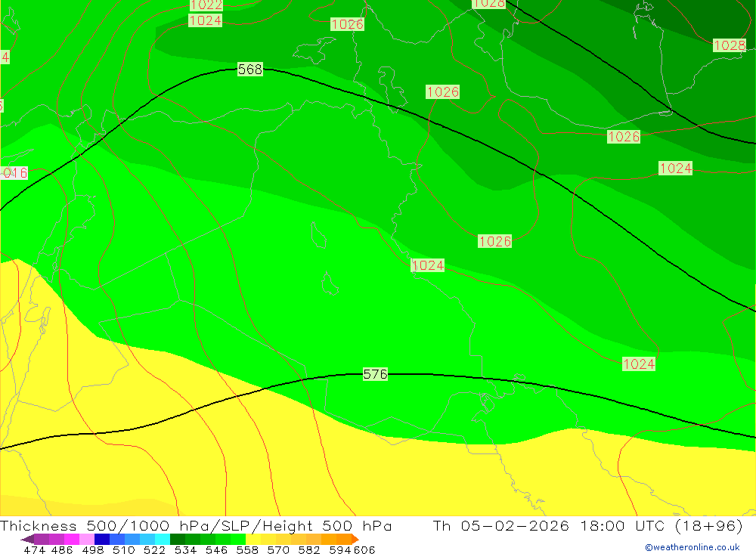Select the 474 legend value
Screen dimensions: 756x554
pyautogui.click(x=34, y=549)
